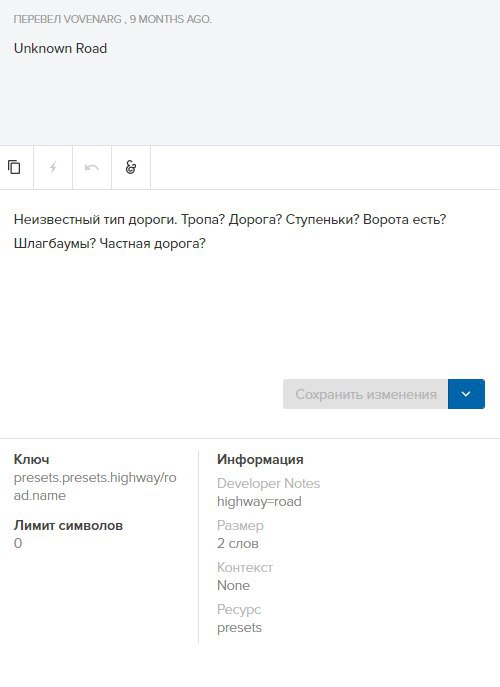The image size is (500, 687).
Task: Click the translator name VOVENARG
Action: pos(92,19)
